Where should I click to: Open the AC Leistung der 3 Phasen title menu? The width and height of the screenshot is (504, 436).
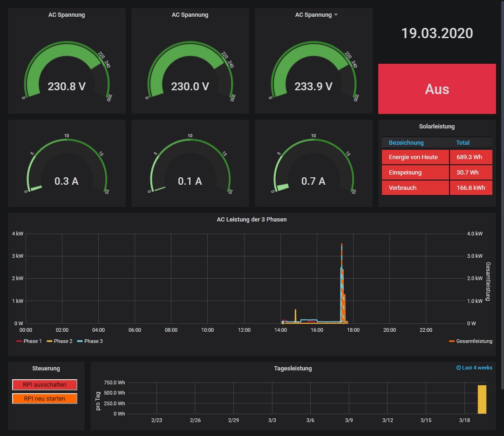[252, 219]
